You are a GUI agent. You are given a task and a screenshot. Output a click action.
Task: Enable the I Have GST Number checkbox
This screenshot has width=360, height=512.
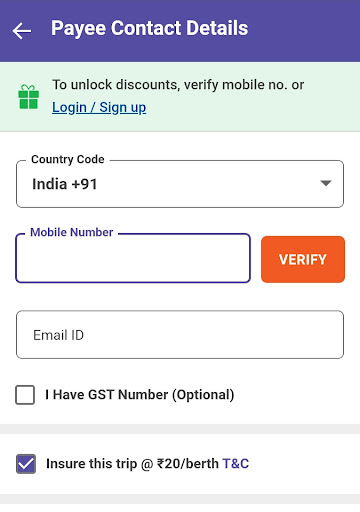(x=25, y=395)
